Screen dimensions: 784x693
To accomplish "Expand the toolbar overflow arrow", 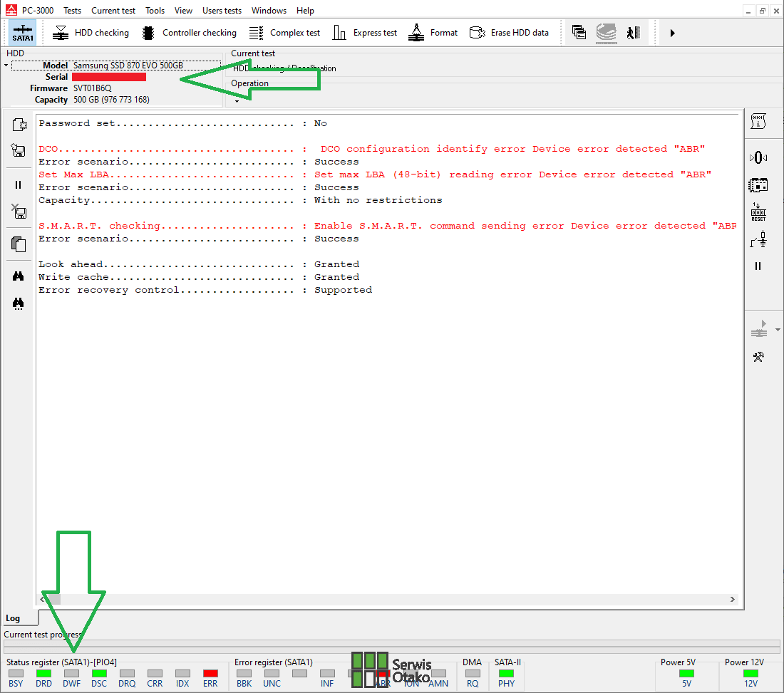I will pyautogui.click(x=672, y=33).
